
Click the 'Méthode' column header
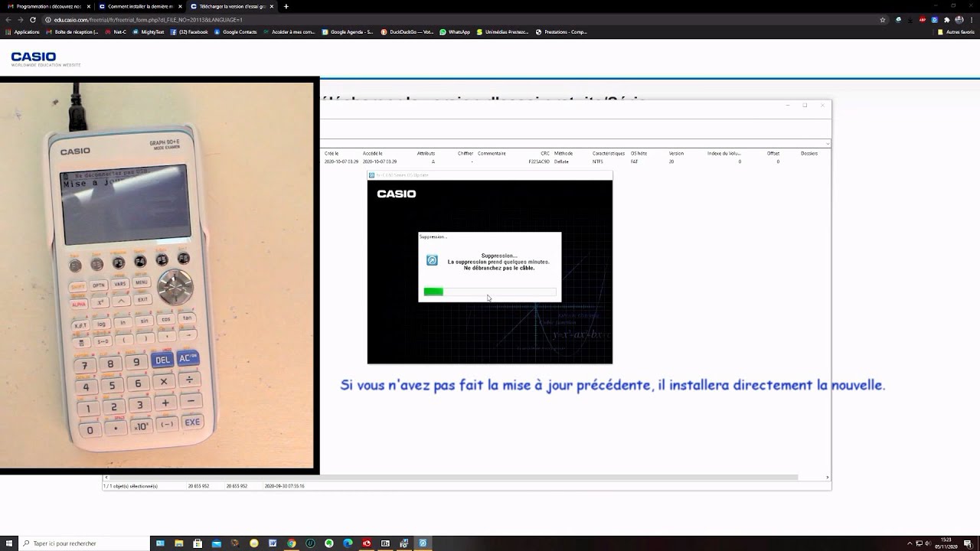point(563,153)
